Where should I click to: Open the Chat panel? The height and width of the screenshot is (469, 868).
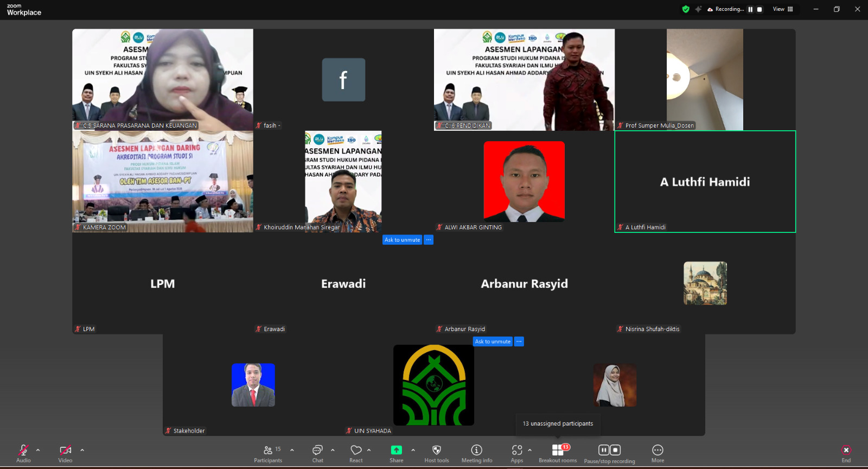coord(317,453)
